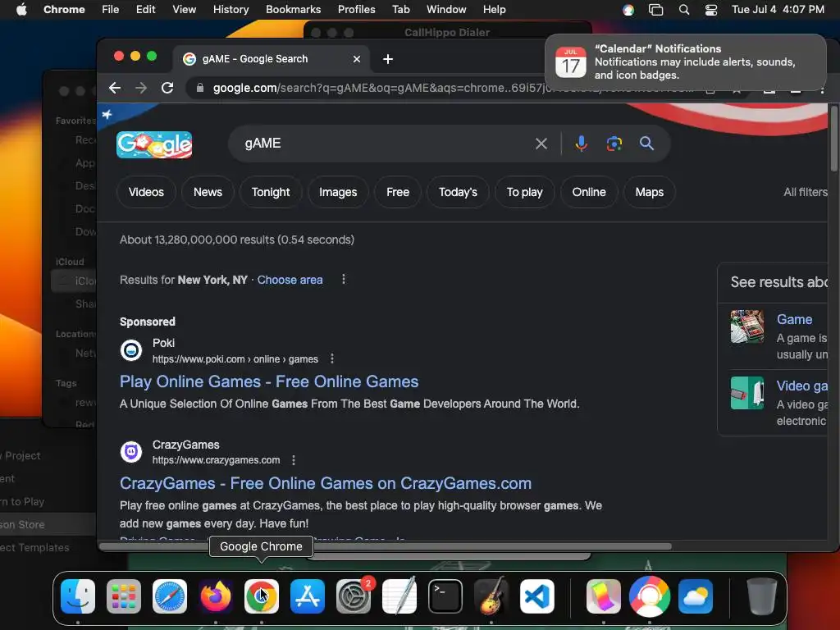840x630 pixels.
Task: Open Play Online Games - Free Online Games link
Action: click(269, 381)
